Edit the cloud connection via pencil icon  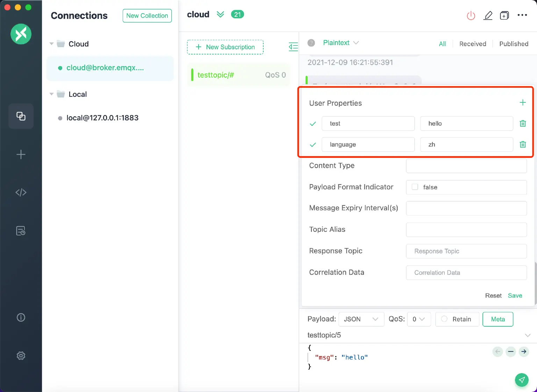tap(488, 15)
